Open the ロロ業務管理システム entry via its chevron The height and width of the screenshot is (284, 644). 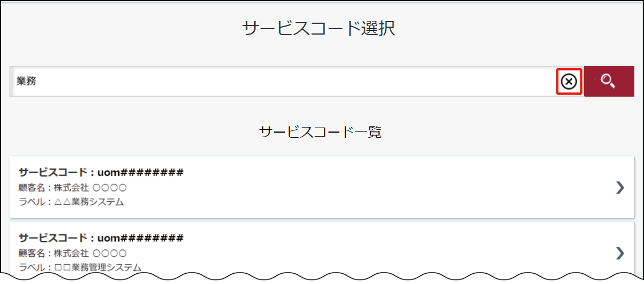point(620,253)
